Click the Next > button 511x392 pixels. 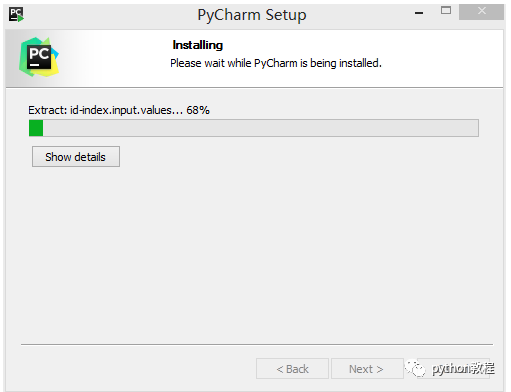pyautogui.click(x=366, y=369)
